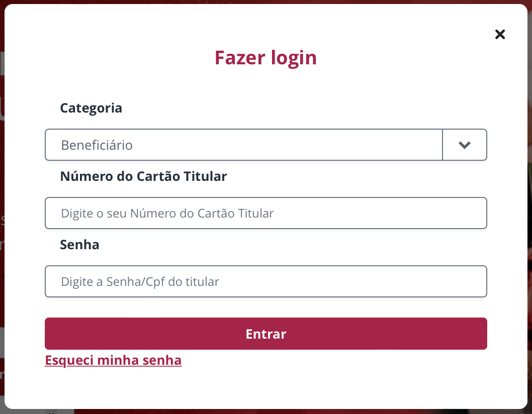Click the Senha field label

(79, 245)
